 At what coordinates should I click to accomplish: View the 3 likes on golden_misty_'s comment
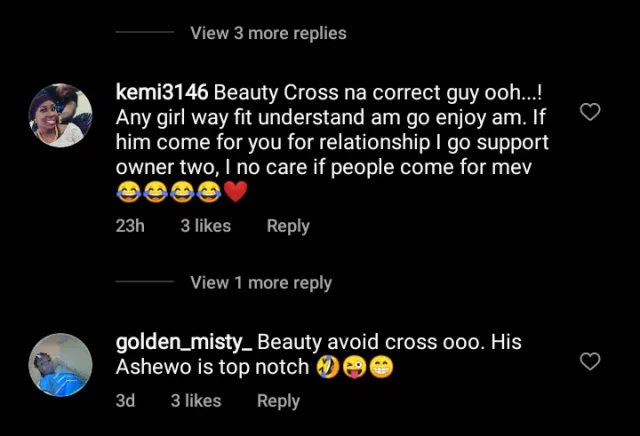(196, 400)
